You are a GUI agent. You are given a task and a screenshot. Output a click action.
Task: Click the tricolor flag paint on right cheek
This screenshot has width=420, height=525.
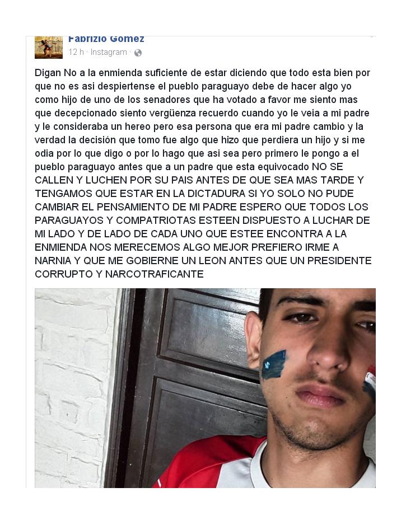pos(370,381)
